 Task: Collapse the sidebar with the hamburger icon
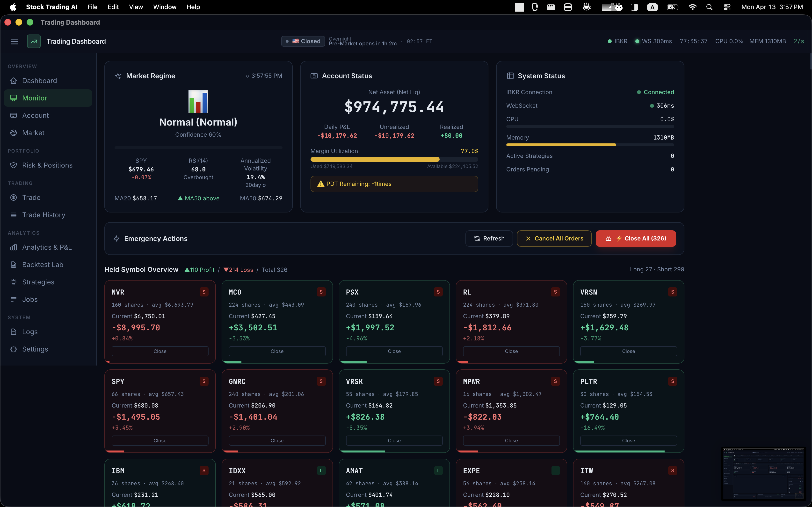click(14, 41)
